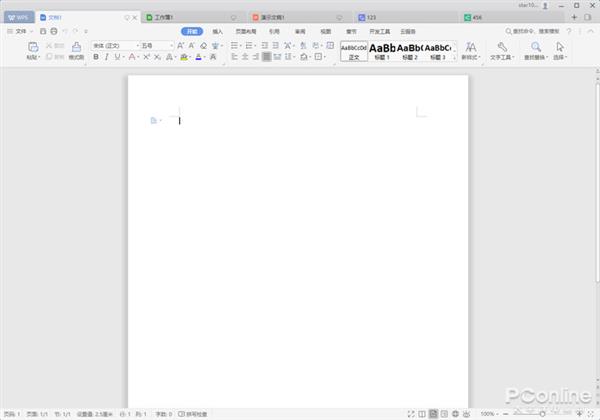
Task: Switch to web layout globe view icon
Action: pyautogui.click(x=455, y=414)
